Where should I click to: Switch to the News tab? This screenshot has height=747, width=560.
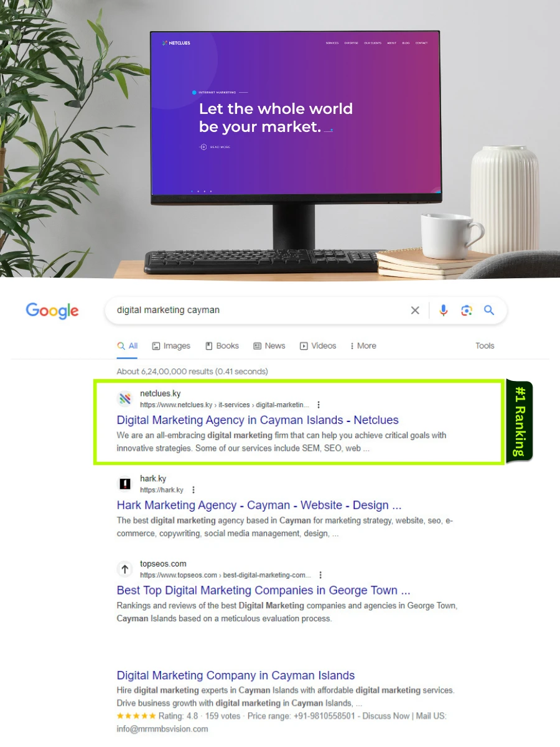[269, 346]
